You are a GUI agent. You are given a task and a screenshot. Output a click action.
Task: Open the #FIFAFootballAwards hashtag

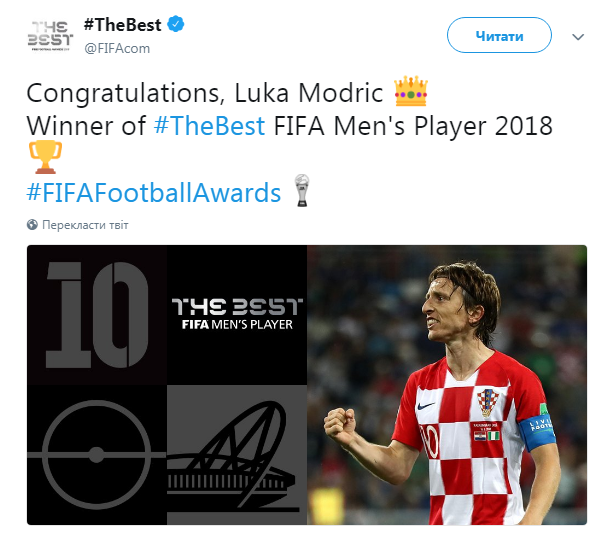point(155,192)
